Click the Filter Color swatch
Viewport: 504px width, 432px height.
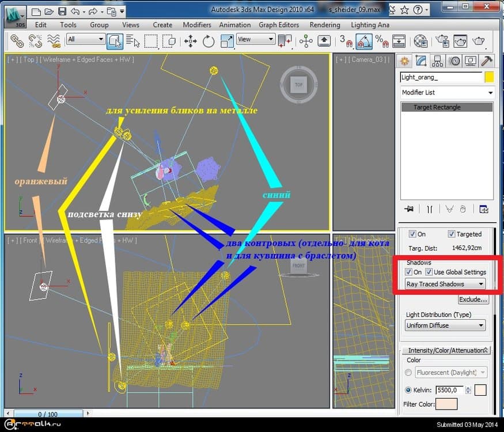click(446, 404)
